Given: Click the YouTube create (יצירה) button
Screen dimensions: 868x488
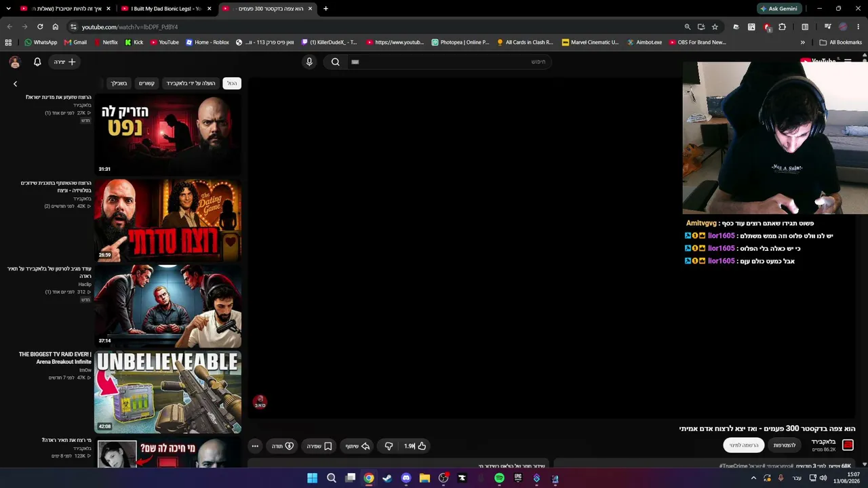Looking at the screenshot, I should 65,62.
